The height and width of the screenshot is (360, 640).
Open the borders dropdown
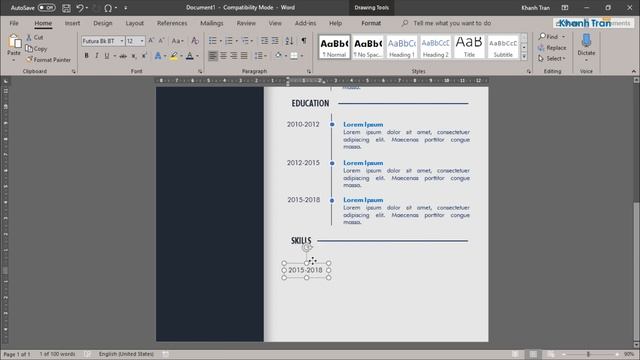pos(302,56)
